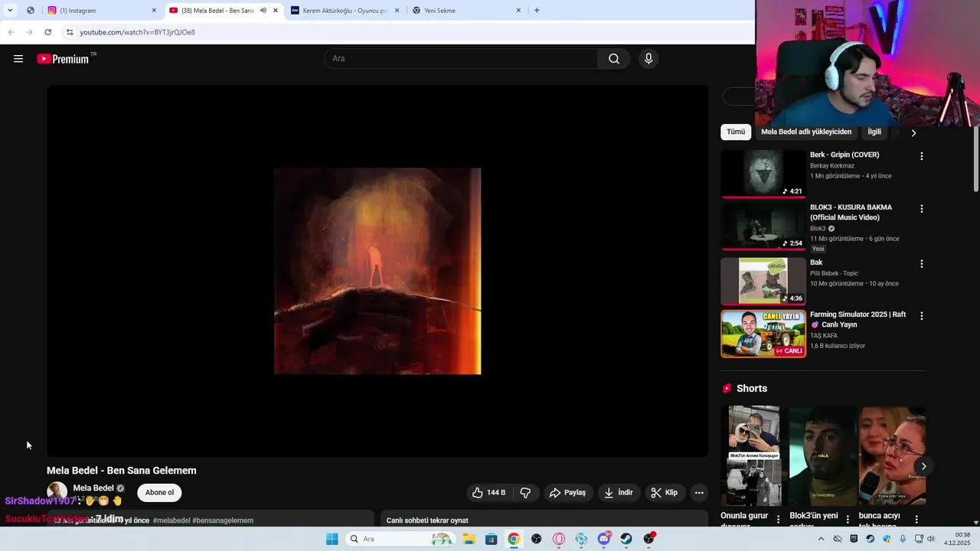Open the Pilli Bebek - Topic channel

[834, 273]
